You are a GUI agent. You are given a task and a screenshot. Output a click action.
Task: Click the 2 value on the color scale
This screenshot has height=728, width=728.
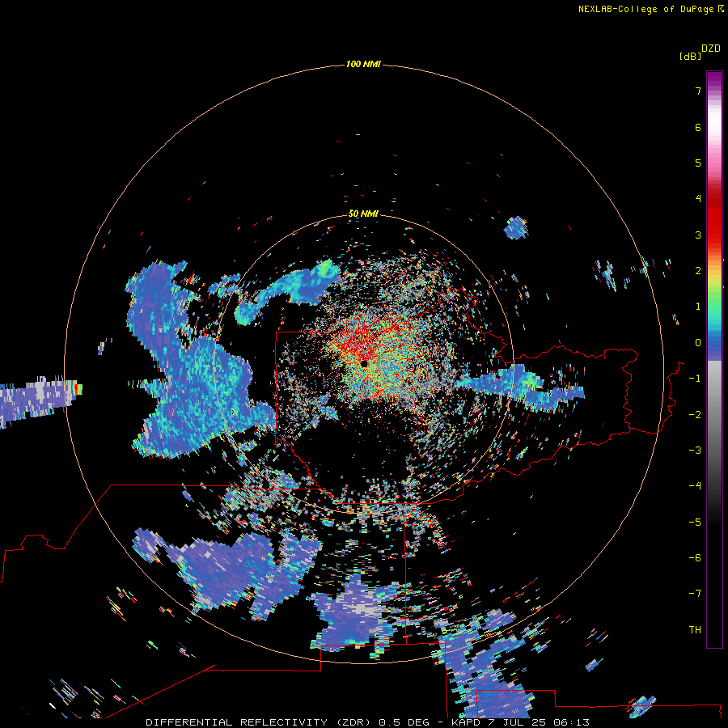point(698,271)
